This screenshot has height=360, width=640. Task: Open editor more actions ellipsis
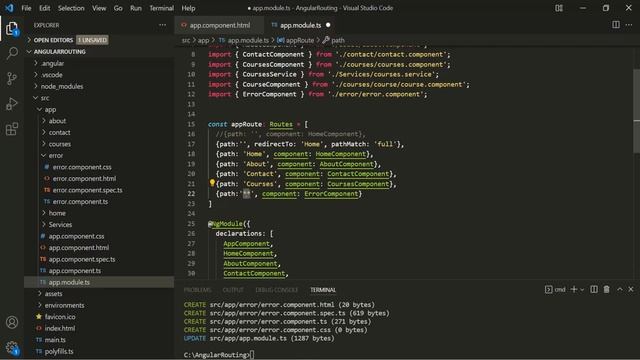pos(629,25)
